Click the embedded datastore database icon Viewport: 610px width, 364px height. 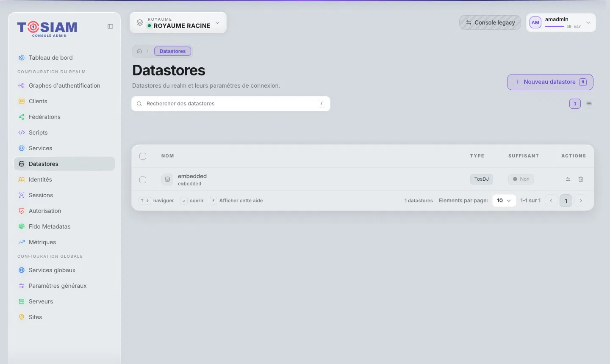click(x=167, y=179)
